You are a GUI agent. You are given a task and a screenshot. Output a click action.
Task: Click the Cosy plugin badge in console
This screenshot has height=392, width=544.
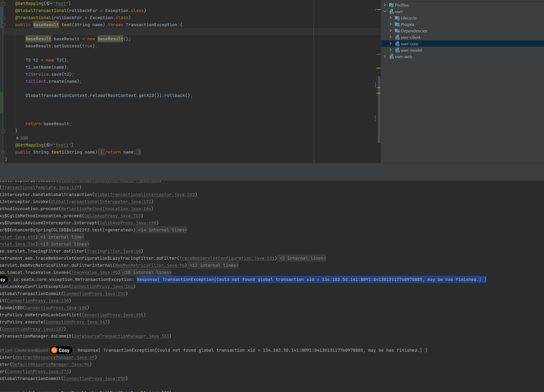click(61, 350)
